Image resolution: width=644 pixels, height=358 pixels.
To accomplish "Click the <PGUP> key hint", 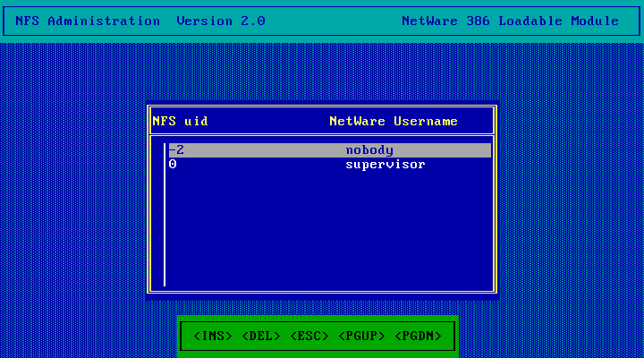I will point(362,337).
